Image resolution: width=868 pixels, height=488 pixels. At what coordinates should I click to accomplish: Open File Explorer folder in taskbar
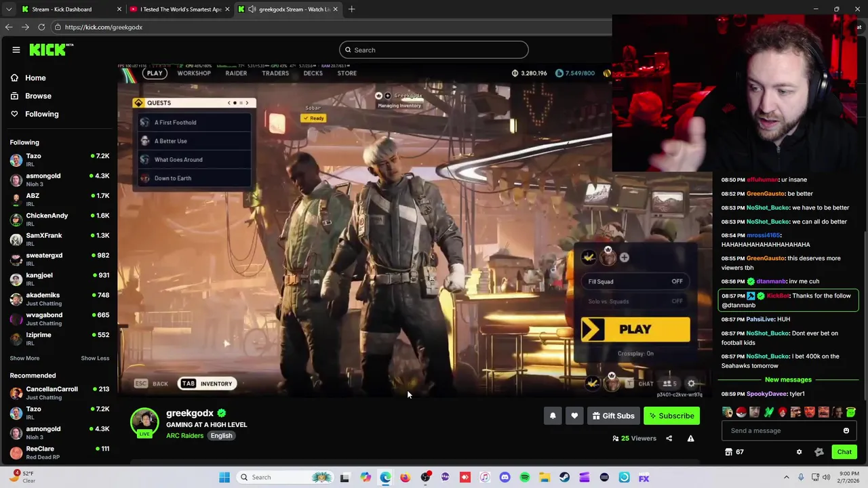click(545, 477)
